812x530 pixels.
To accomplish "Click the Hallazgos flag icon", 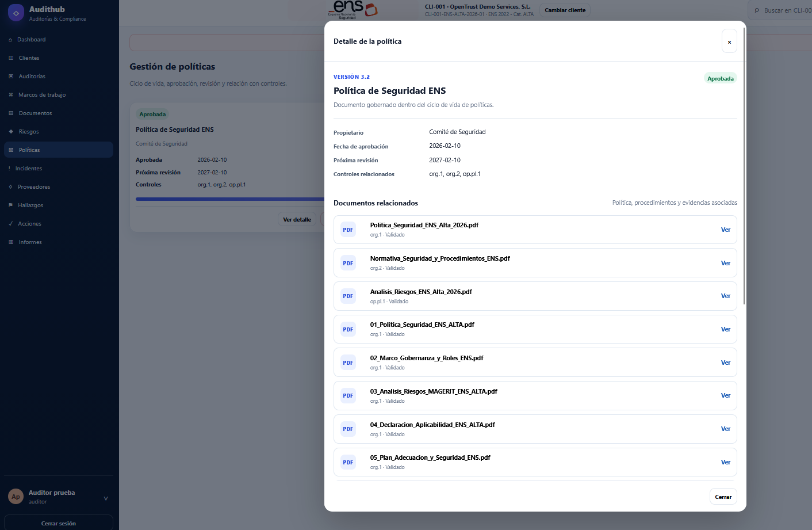I will [x=11, y=205].
